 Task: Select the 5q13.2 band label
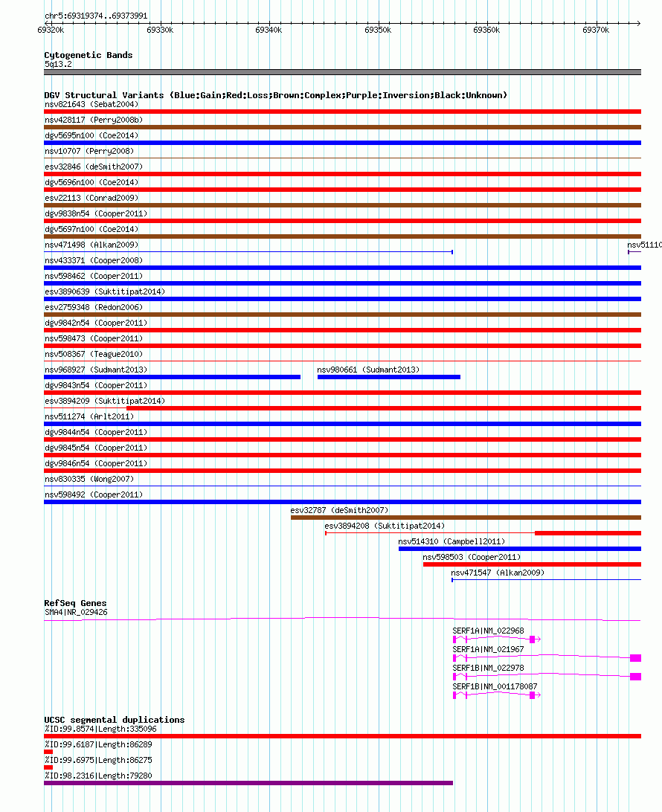click(x=58, y=64)
